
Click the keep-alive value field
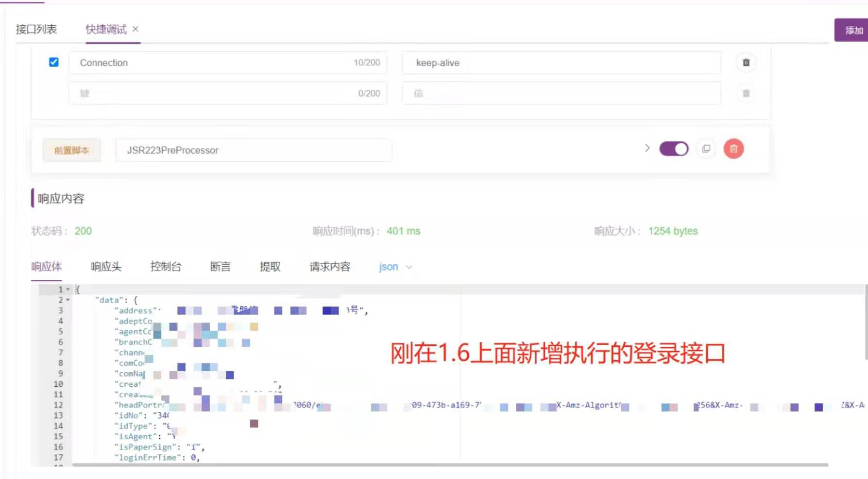pyautogui.click(x=562, y=63)
